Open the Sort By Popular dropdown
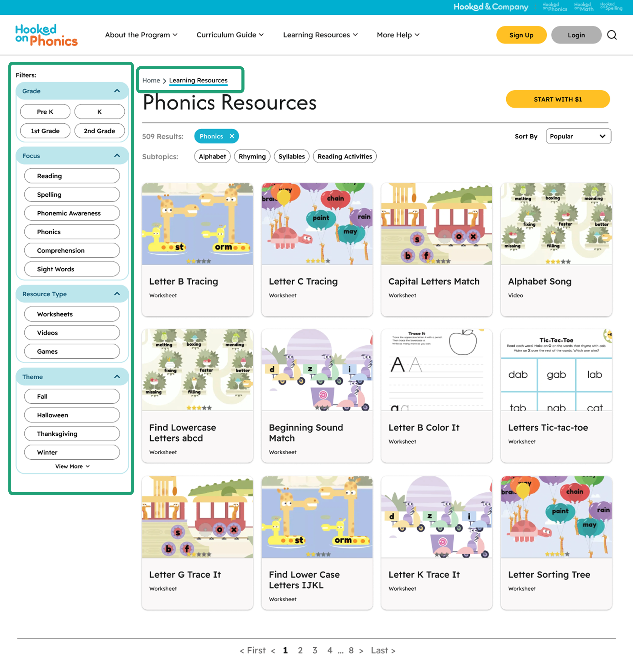 click(578, 136)
